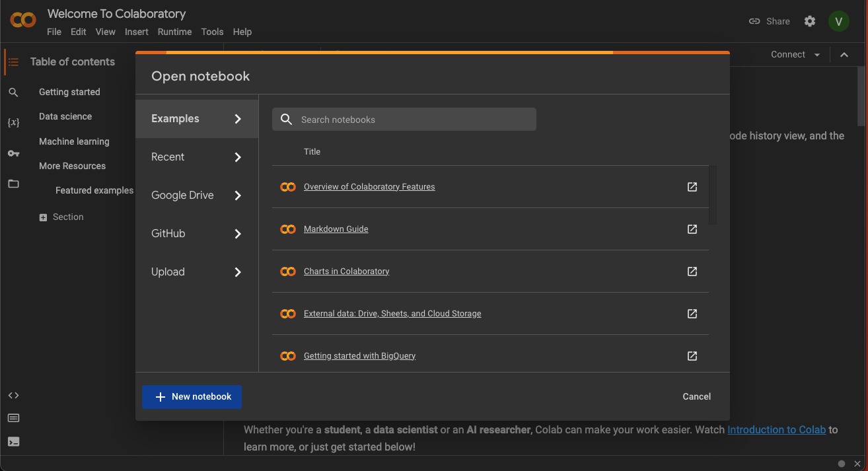Click the account avatar V
The image size is (868, 471).
coord(838,21)
